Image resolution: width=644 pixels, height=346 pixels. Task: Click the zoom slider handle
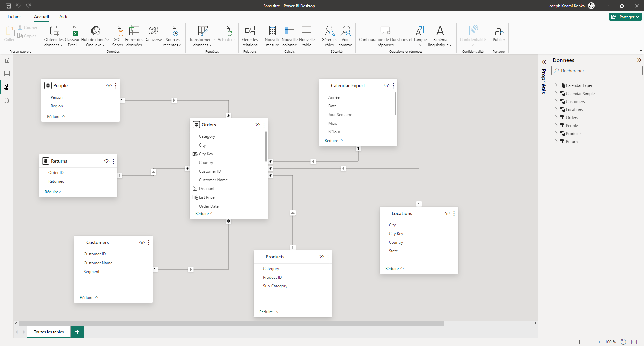[x=579, y=342]
